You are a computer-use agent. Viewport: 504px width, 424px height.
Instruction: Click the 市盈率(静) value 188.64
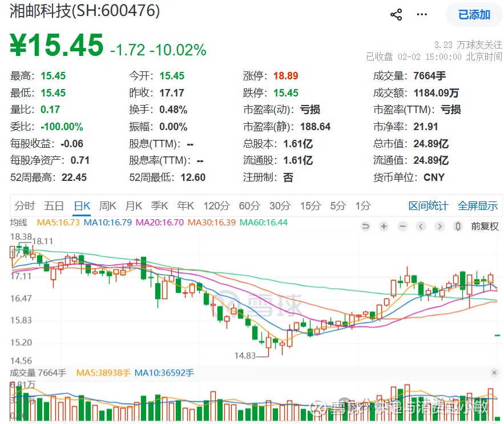pyautogui.click(x=315, y=127)
